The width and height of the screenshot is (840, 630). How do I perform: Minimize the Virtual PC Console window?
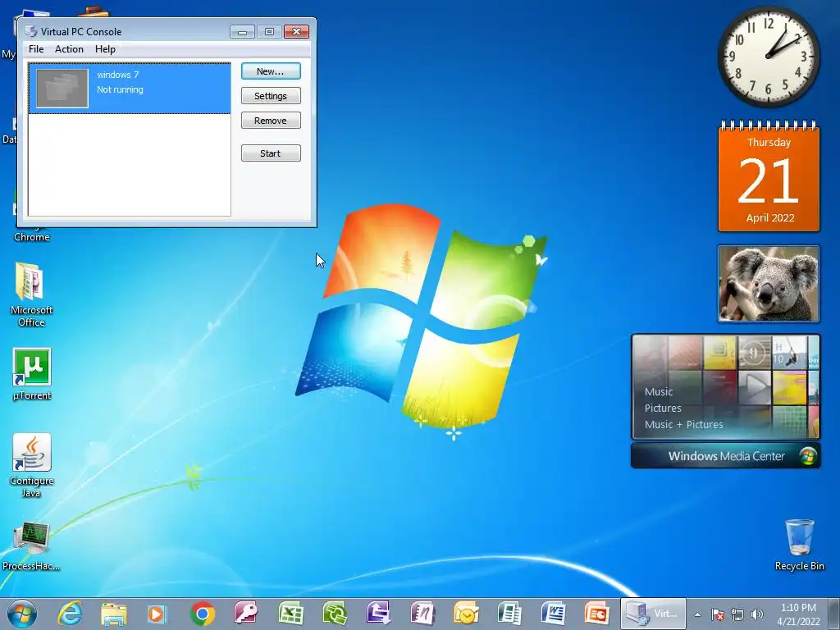click(x=242, y=32)
